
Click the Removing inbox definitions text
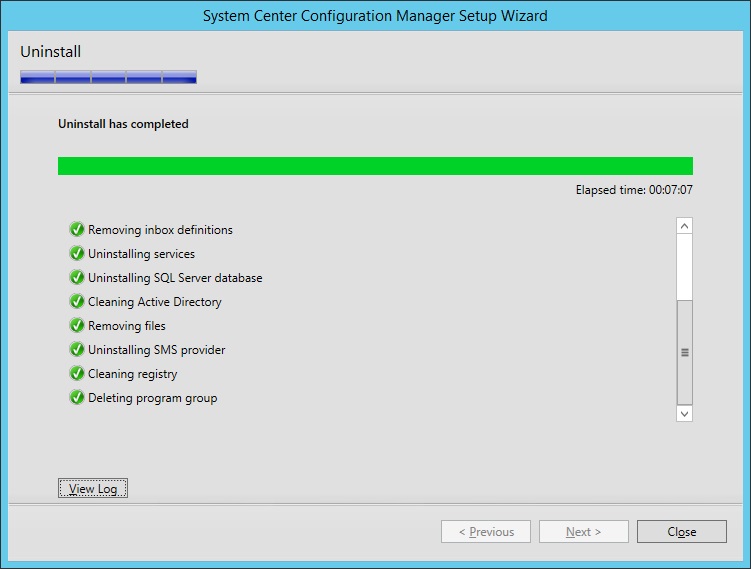pos(160,230)
